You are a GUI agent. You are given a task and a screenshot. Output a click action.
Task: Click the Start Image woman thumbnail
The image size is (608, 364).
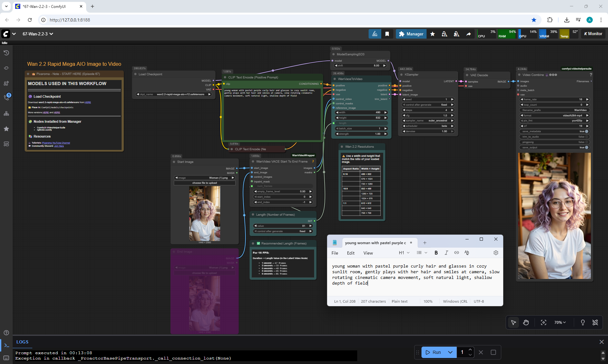[x=205, y=213]
